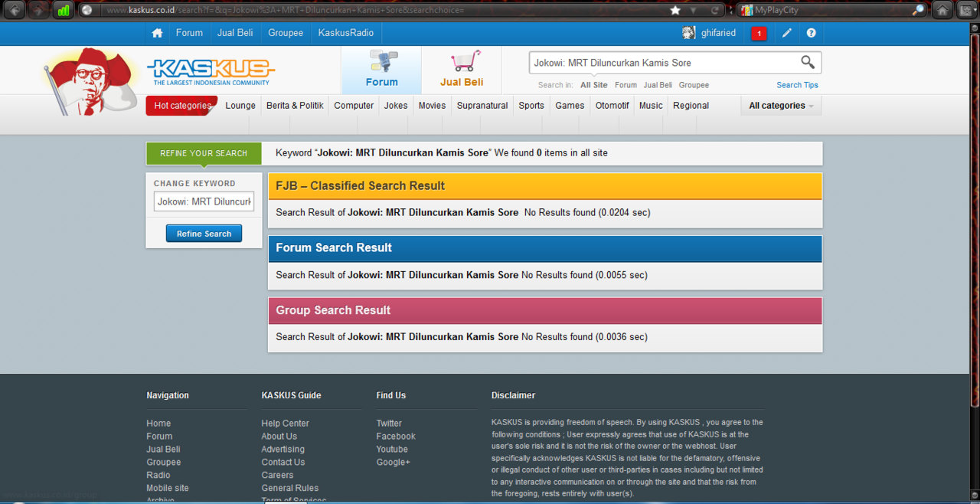Click the red mascot with flag image
This screenshot has height=504, width=980.
pyautogui.click(x=90, y=81)
